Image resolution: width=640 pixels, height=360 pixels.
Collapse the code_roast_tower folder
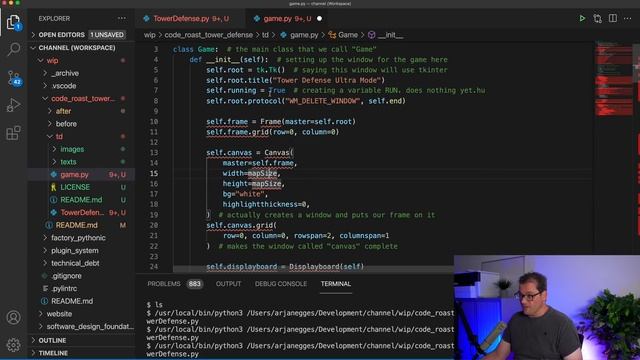81,98
